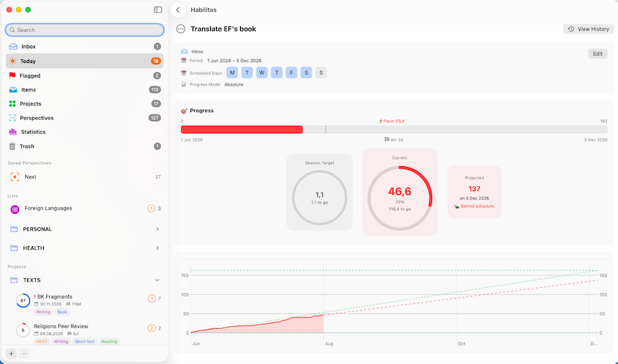Click the Edit button

coord(597,53)
